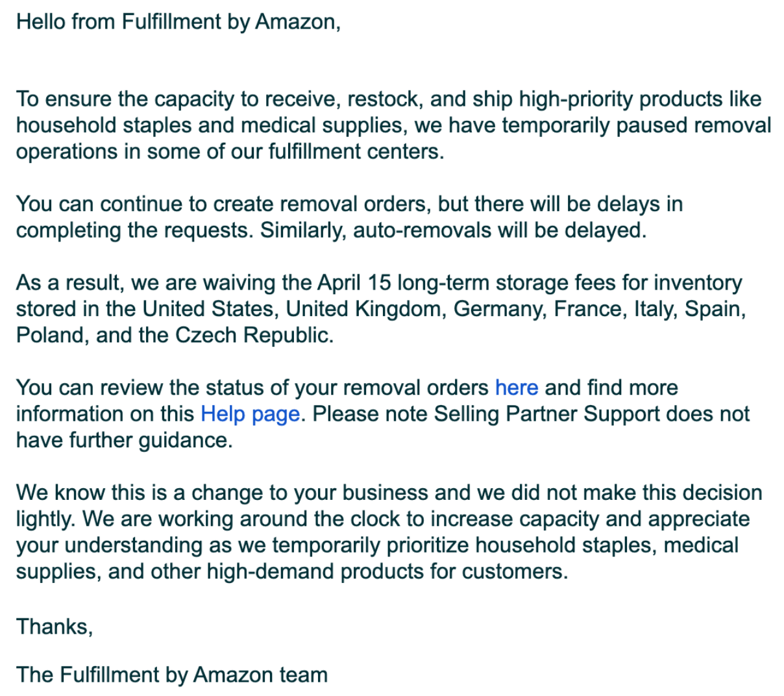Open the "here" removal orders link

517,388
